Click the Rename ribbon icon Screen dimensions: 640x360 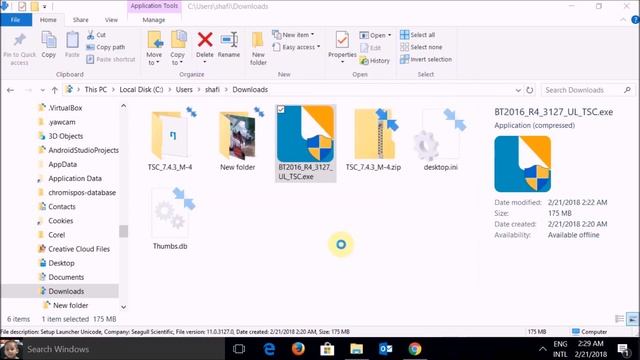coord(229,40)
